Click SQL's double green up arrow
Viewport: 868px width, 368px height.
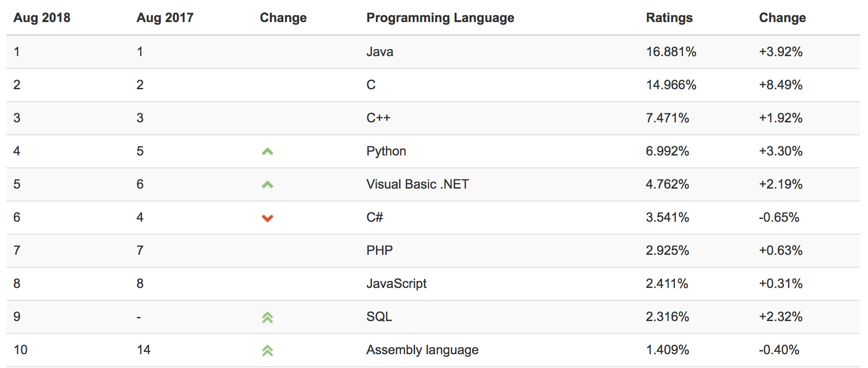(268, 317)
